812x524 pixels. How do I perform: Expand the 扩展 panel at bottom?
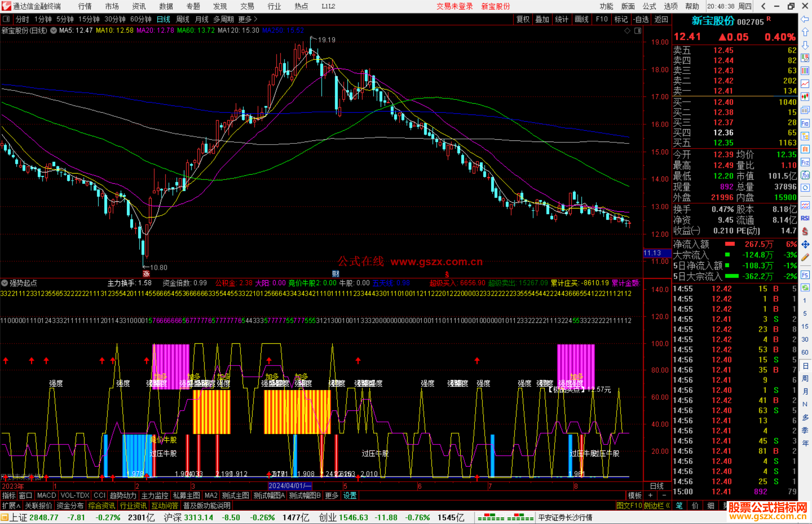point(11,506)
